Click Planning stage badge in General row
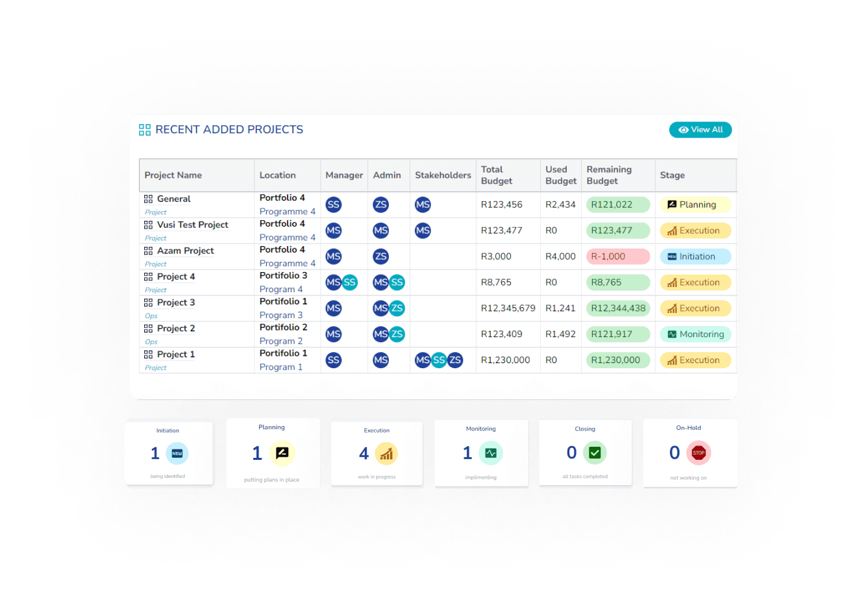The image size is (868, 591). [x=695, y=205]
